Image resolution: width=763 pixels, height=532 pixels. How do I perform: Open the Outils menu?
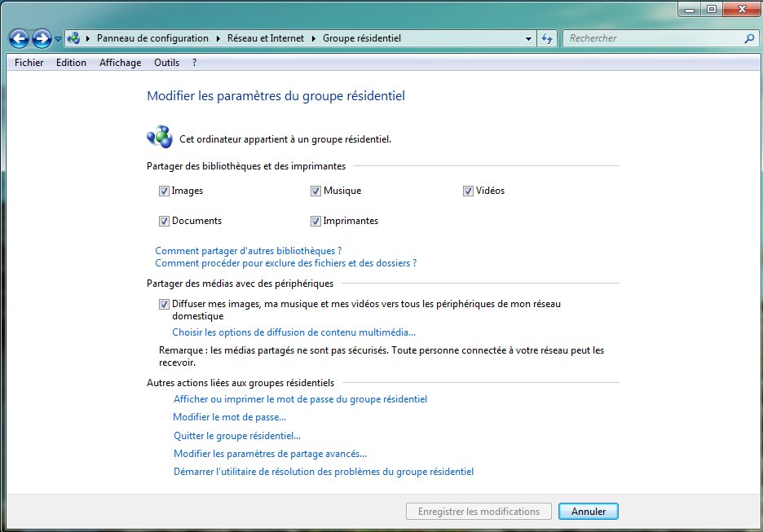click(x=166, y=62)
